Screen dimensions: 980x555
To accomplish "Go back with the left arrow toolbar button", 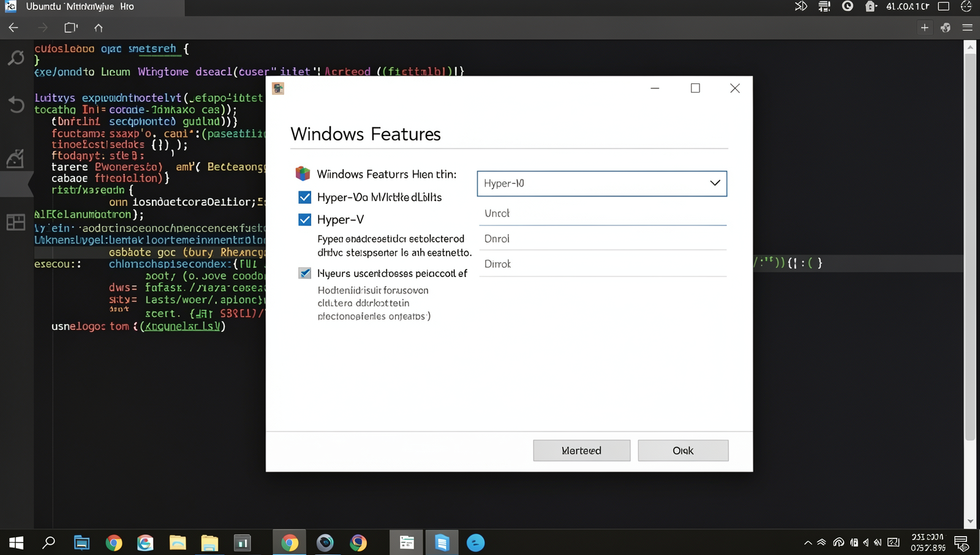I will 13,28.
